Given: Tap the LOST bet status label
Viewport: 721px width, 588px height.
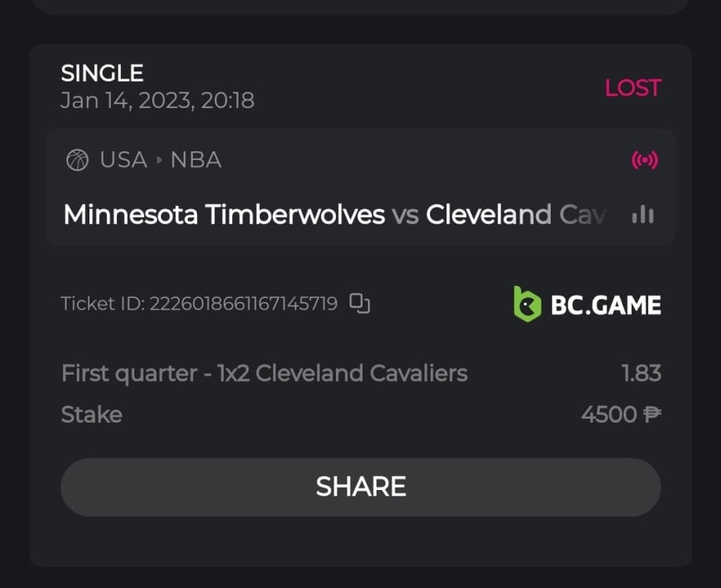Looking at the screenshot, I should 632,88.
